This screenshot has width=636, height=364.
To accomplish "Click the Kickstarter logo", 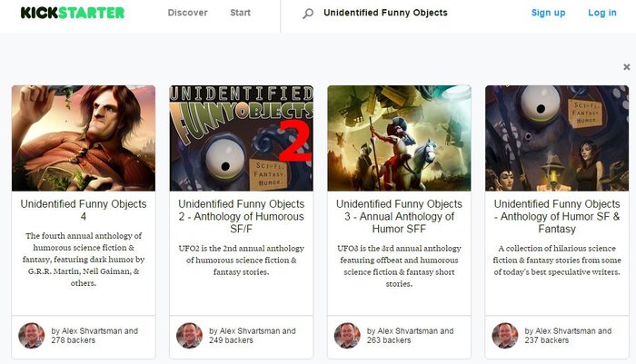I will 73,13.
